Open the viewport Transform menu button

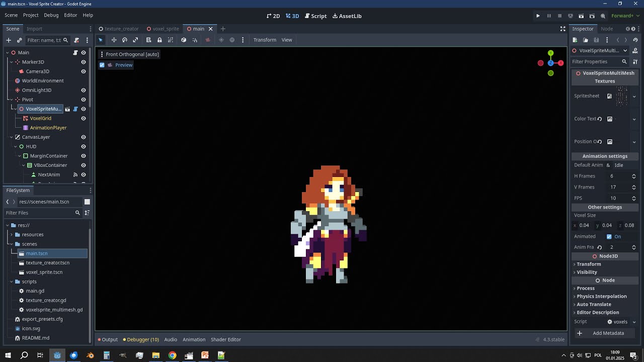pos(265,40)
